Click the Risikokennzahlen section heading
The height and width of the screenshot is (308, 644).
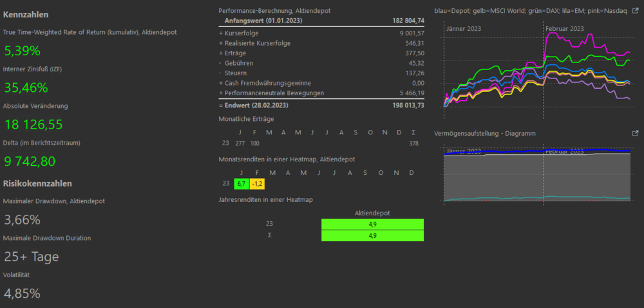pyautogui.click(x=37, y=183)
